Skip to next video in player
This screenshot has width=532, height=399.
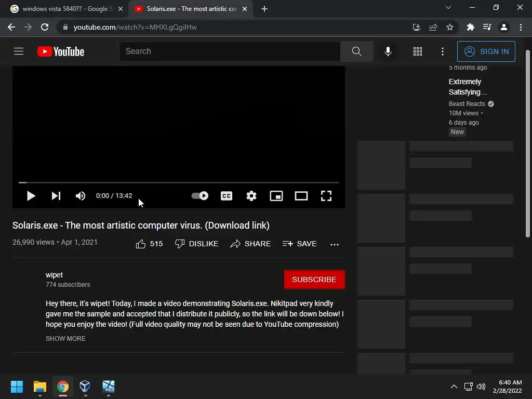pyautogui.click(x=56, y=196)
